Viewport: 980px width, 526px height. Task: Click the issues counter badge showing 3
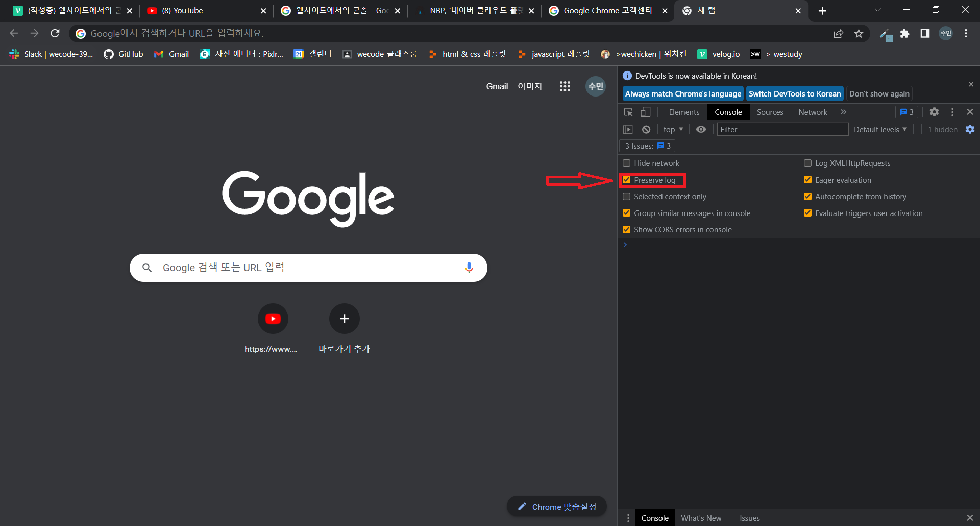907,112
